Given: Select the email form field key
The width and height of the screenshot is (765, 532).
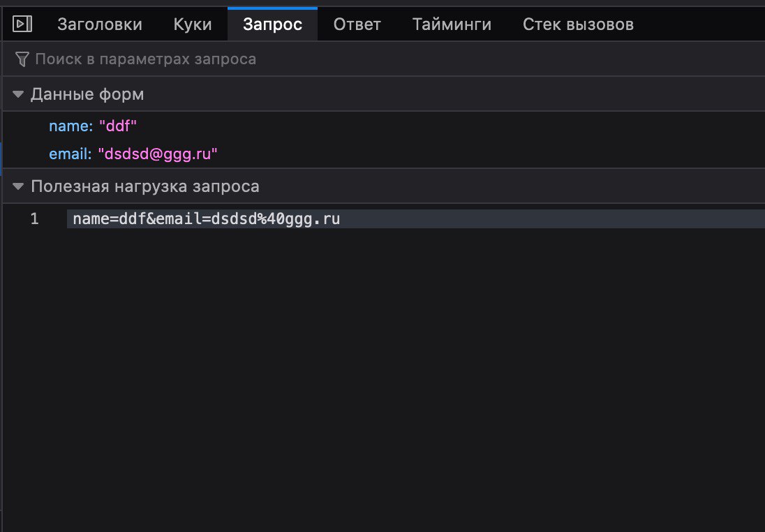Looking at the screenshot, I should tap(70, 154).
